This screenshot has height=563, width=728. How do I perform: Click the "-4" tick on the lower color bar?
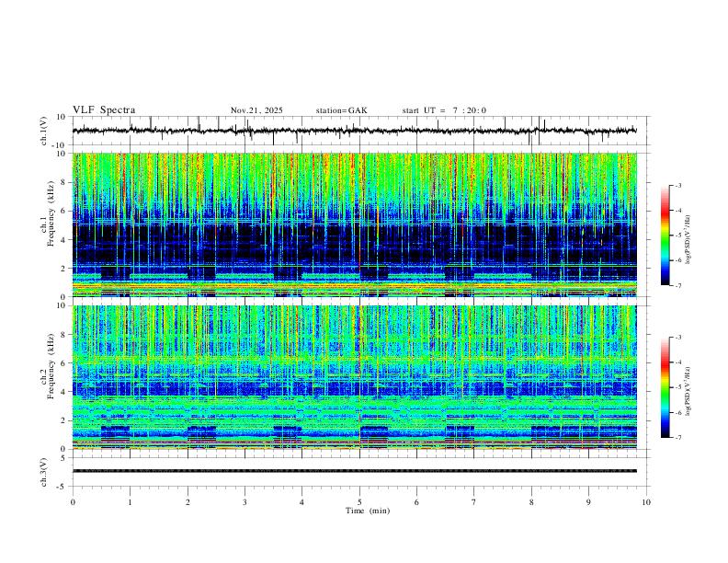tap(677, 362)
